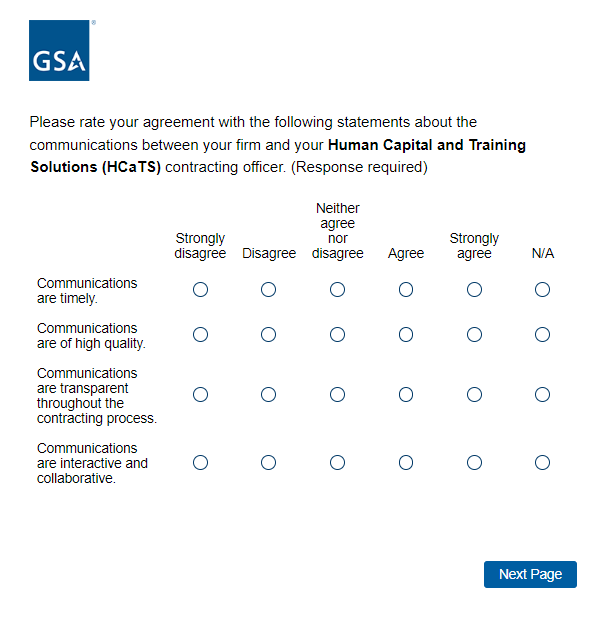This screenshot has width=603, height=633.
Task: Select Strongly disagree for timely communications
Action: (x=200, y=290)
